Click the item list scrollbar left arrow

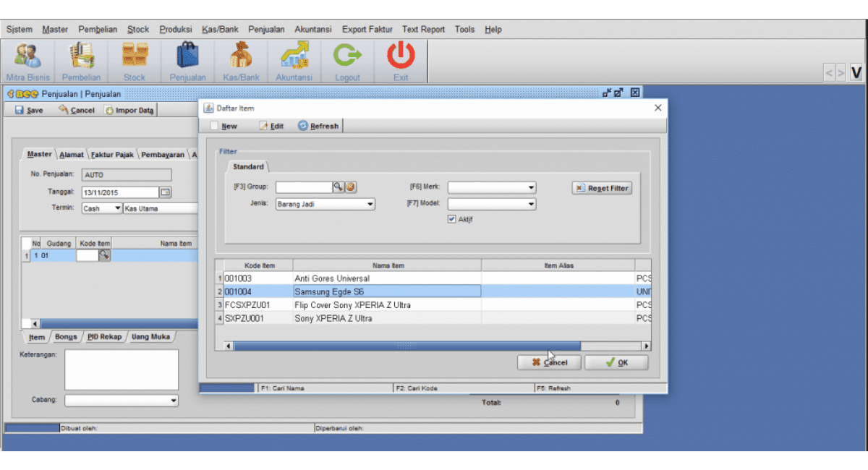[229, 346]
